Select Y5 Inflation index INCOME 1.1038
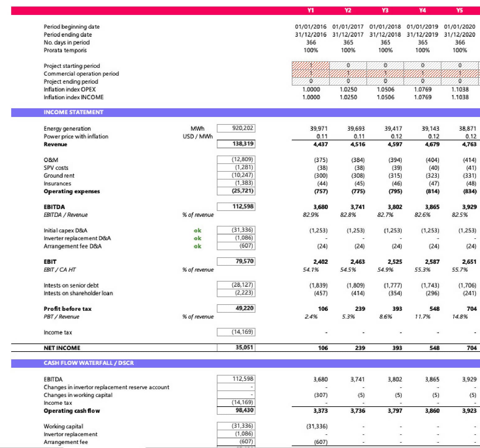This screenshot has width=480, height=448. (x=459, y=97)
